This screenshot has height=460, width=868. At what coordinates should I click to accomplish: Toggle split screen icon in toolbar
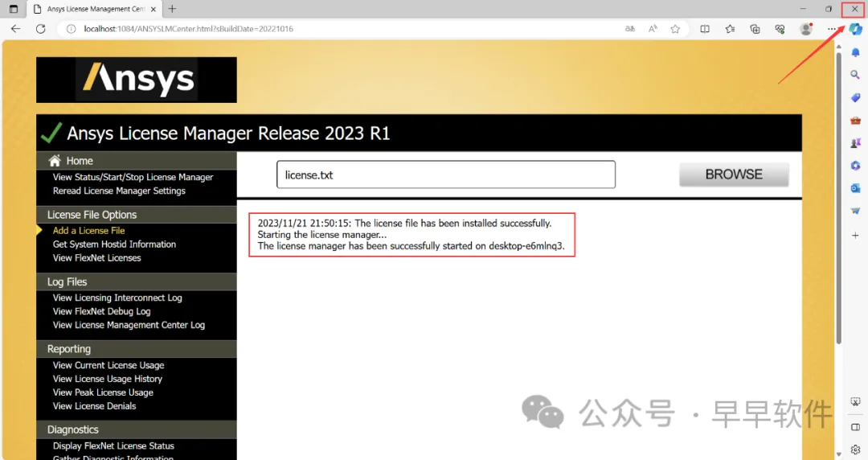pos(705,29)
